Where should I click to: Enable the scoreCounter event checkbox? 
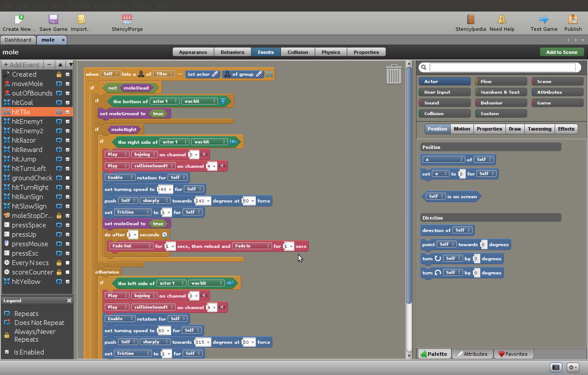68,272
